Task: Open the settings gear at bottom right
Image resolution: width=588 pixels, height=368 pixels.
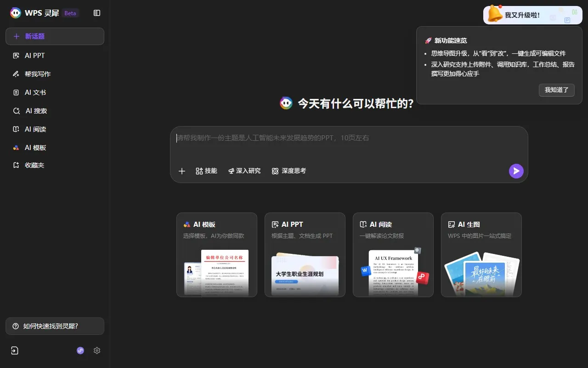Action: tap(97, 350)
